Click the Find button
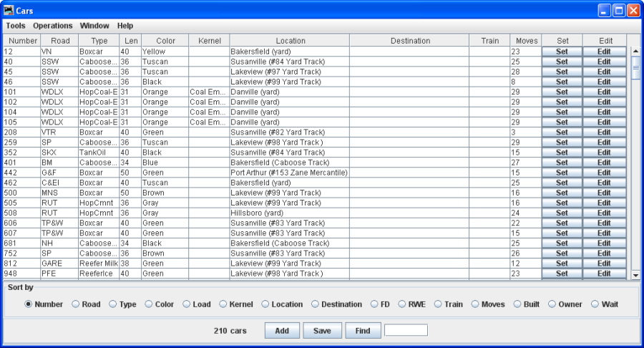Image resolution: width=644 pixels, height=348 pixels. pyautogui.click(x=363, y=331)
